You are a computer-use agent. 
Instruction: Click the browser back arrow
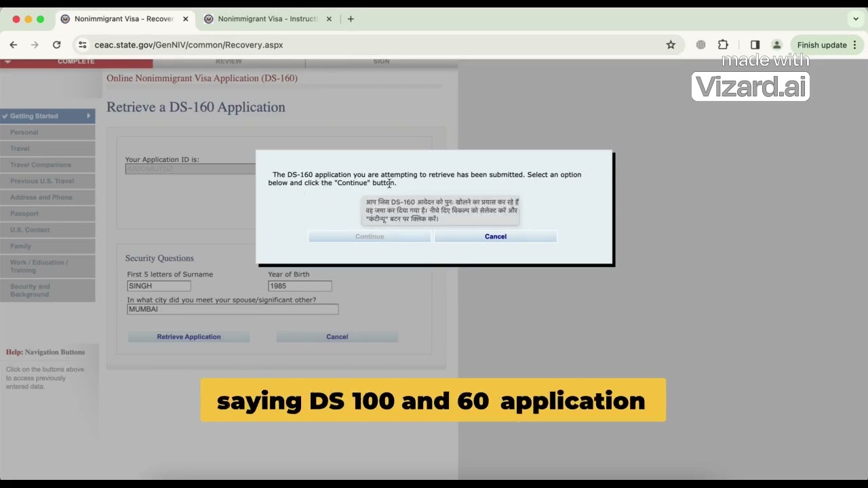[14, 45]
